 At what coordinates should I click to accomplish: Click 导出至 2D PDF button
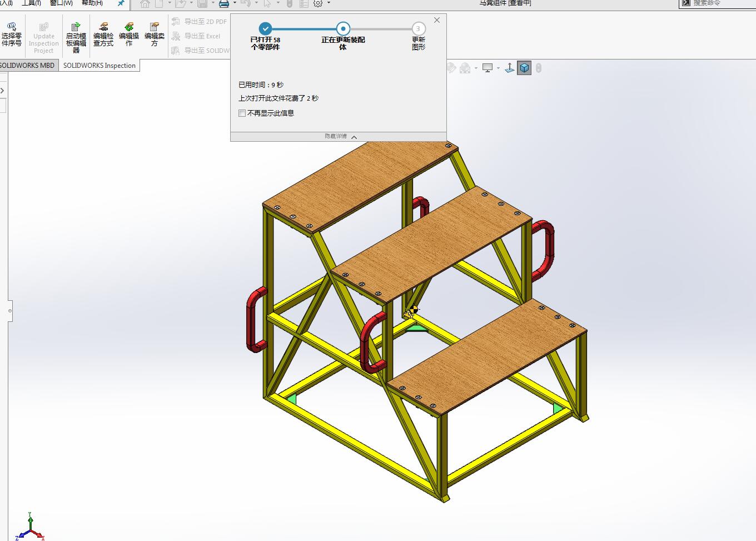click(200, 22)
